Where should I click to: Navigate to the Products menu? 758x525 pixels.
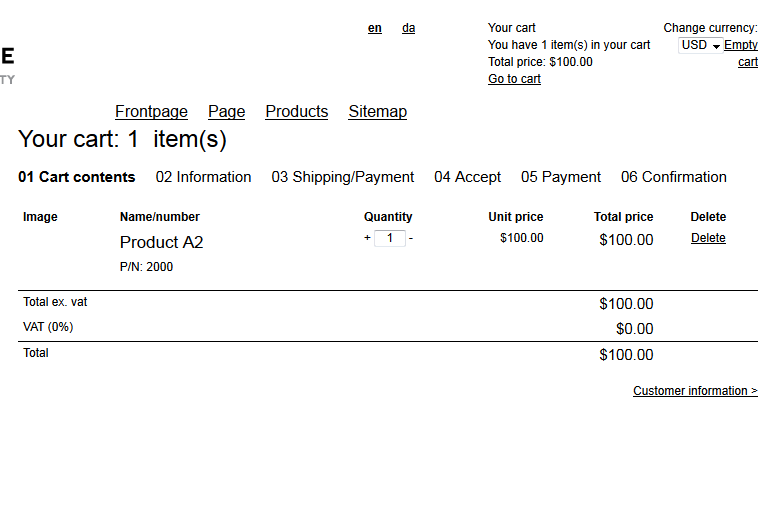pos(297,112)
